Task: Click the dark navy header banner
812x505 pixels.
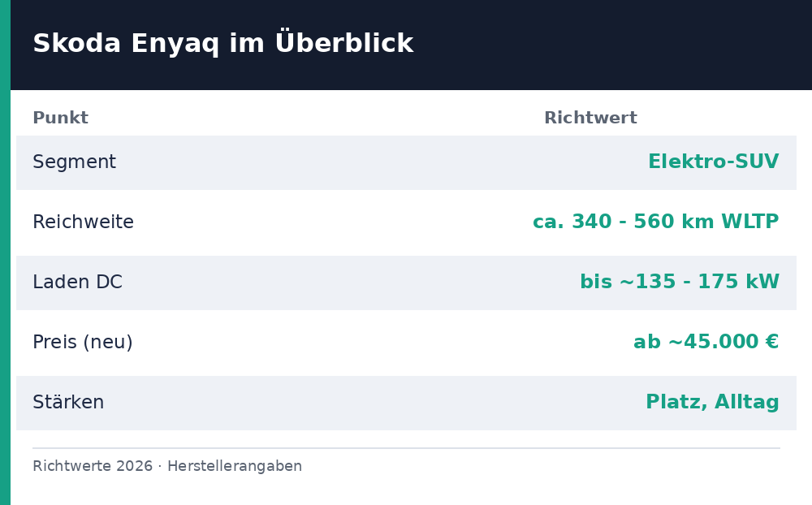Action: click(x=411, y=45)
